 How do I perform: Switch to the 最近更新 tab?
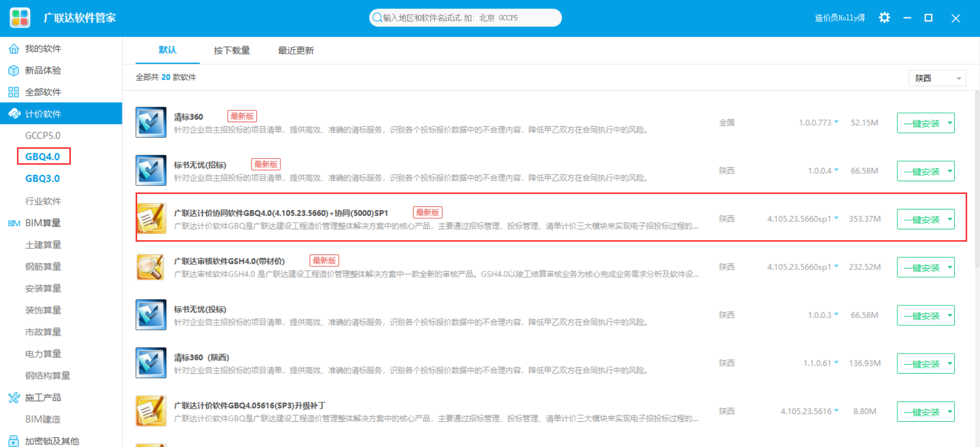point(296,50)
